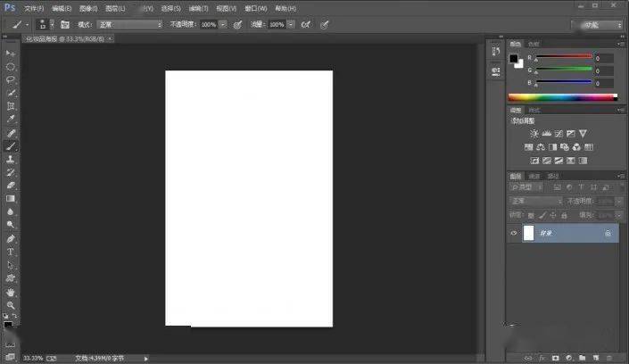Image resolution: width=629 pixels, height=364 pixels.
Task: Select the Move tool
Action: click(x=11, y=54)
